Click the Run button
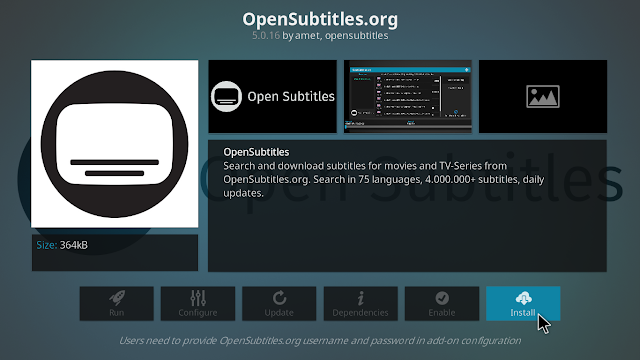 point(116,303)
